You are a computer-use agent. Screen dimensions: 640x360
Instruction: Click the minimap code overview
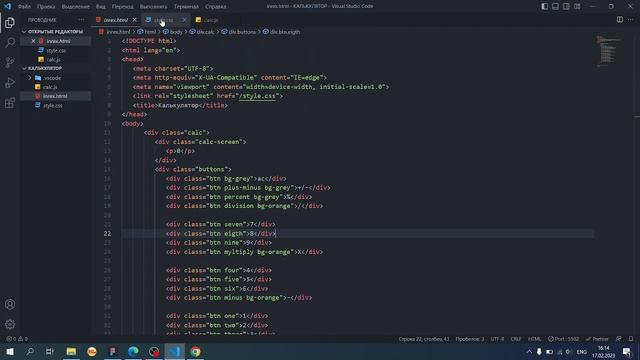609,51
